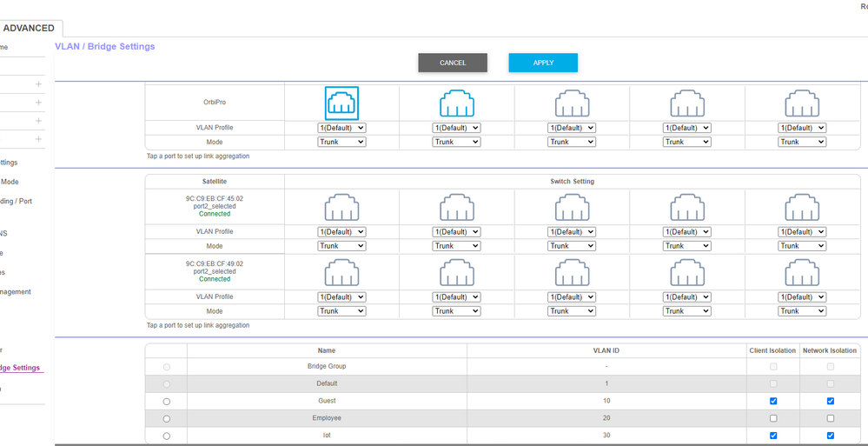Viewport: 868px width, 446px height.
Task: Select the second OrbiPro port icon
Action: (456, 103)
